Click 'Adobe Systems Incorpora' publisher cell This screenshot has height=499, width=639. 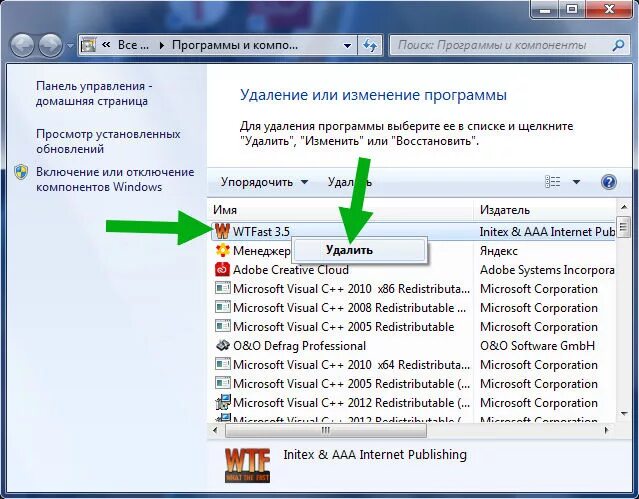(x=547, y=269)
